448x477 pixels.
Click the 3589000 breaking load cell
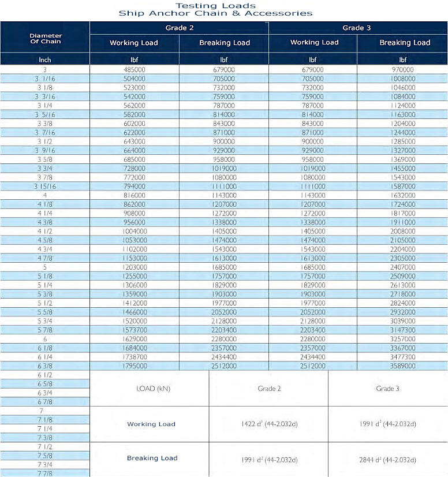tap(404, 366)
